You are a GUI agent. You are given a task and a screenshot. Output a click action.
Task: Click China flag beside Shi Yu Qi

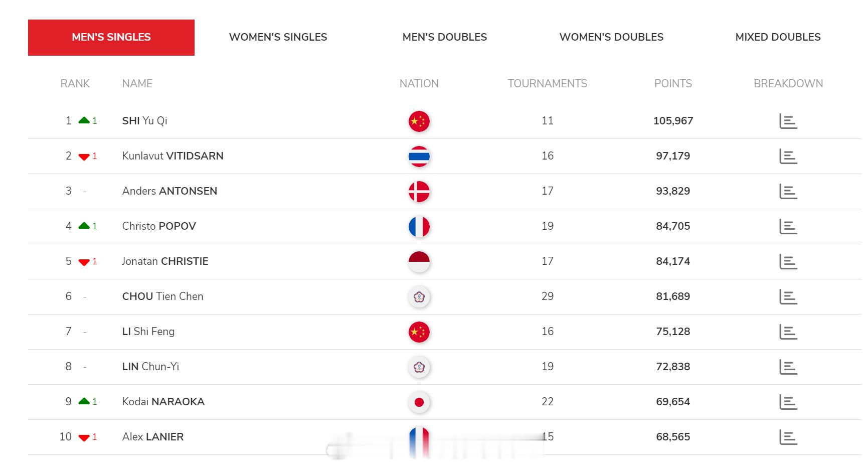click(419, 121)
